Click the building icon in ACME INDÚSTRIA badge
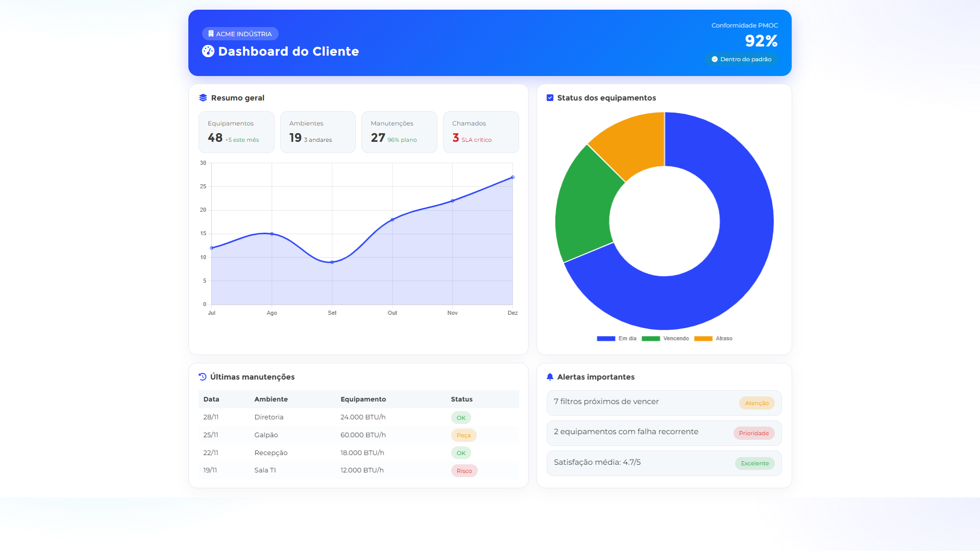 point(211,34)
